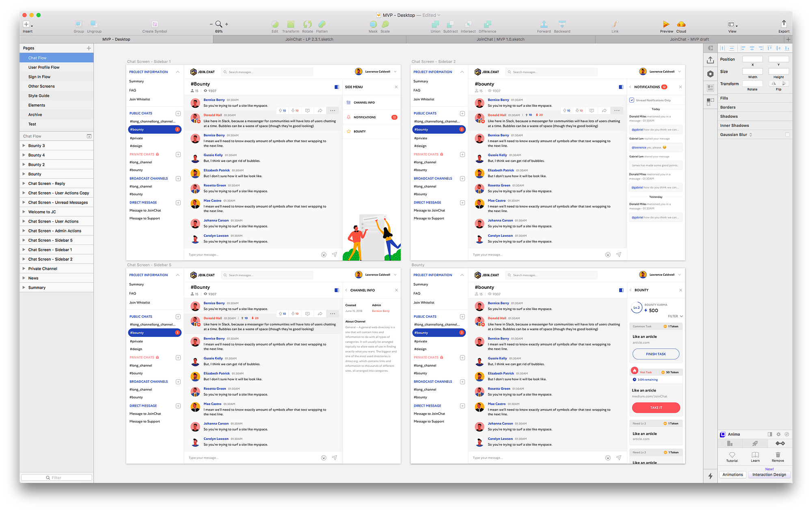Viewport: 812px width, 511px height.
Task: Click the Group toolbar icon
Action: [x=79, y=24]
